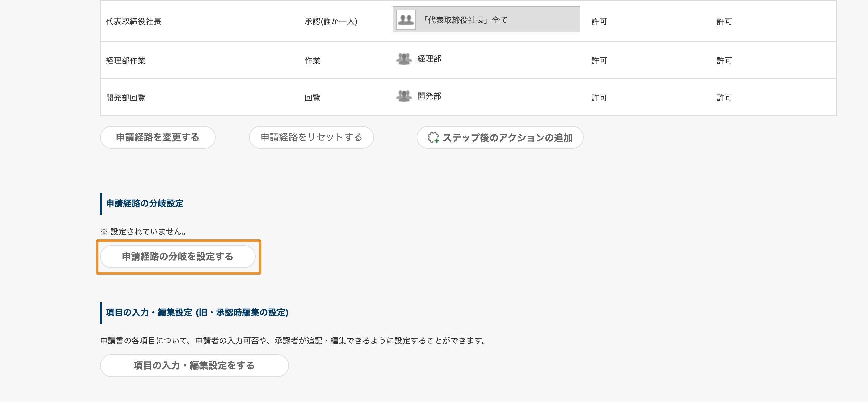868x402 pixels.
Task: Click the 経理部 approver label
Action: [429, 59]
